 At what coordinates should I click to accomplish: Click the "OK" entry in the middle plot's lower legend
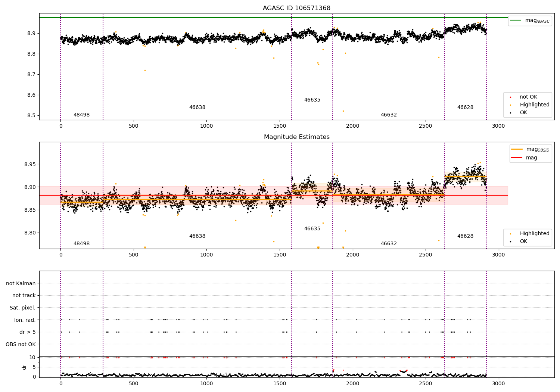click(523, 242)
